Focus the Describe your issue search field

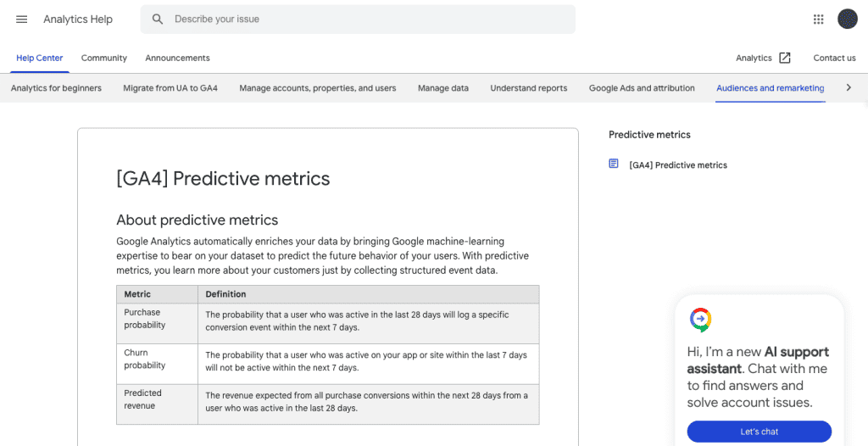(358, 20)
